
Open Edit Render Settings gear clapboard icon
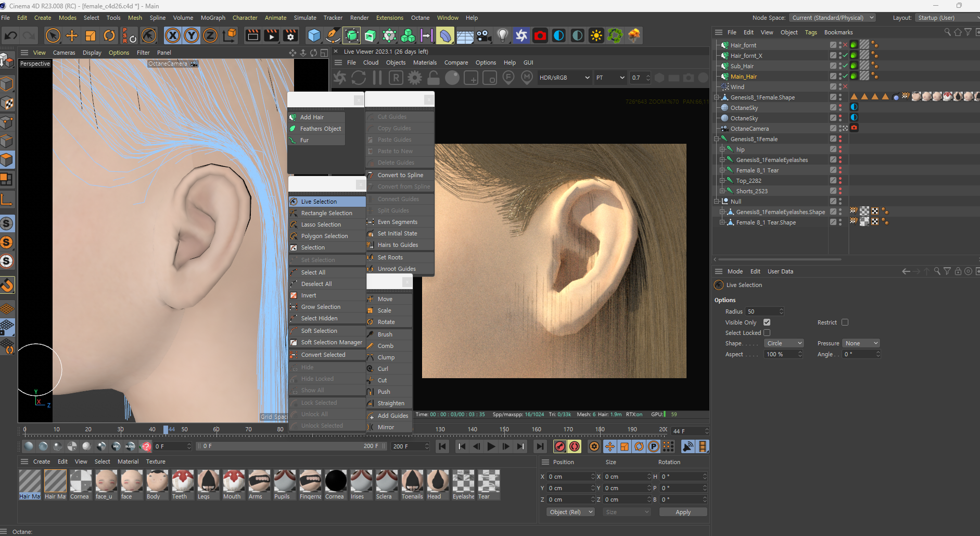coord(290,35)
